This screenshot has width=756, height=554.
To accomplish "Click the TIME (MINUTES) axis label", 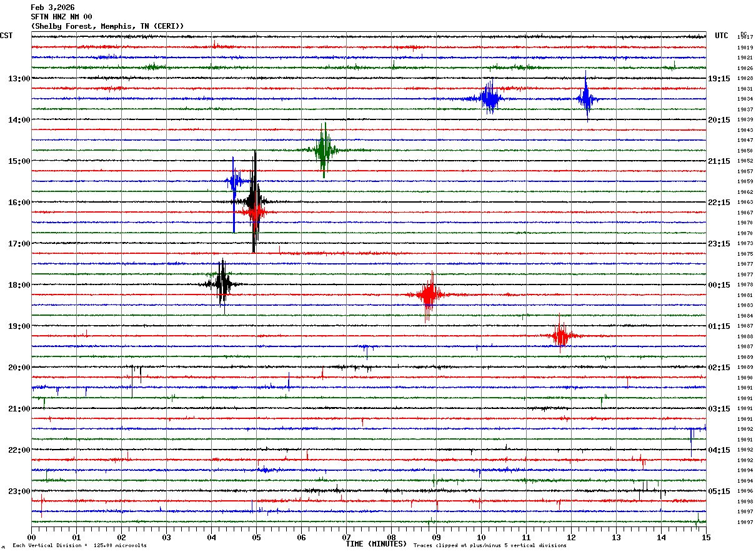I will click(376, 544).
